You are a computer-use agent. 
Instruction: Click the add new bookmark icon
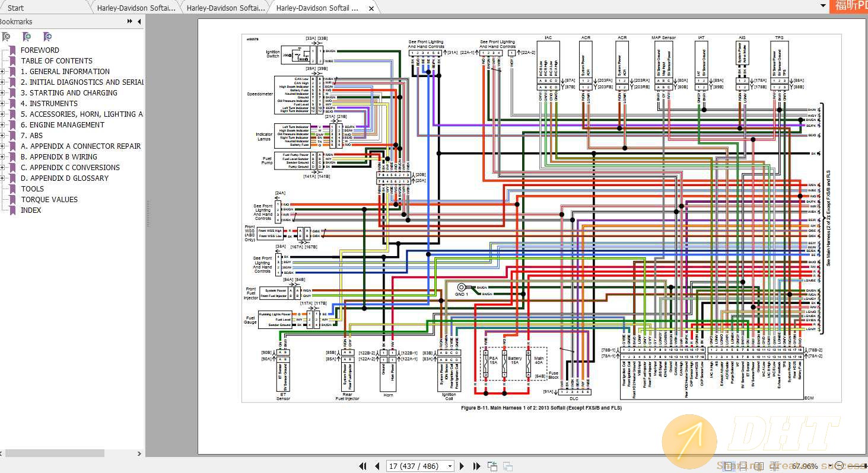point(27,37)
